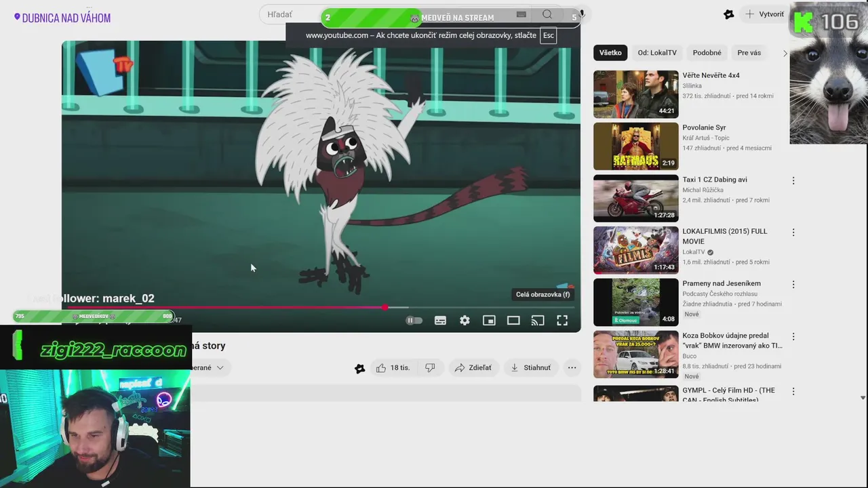Expand the subscription dropdown chevron
Viewport: 868px width, 488px height.
tap(220, 367)
